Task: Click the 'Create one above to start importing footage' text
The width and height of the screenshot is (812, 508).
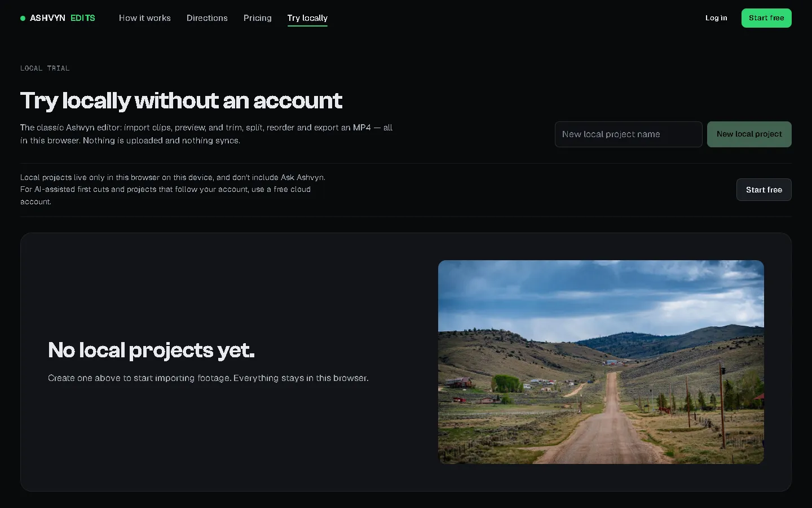Action: [208, 378]
